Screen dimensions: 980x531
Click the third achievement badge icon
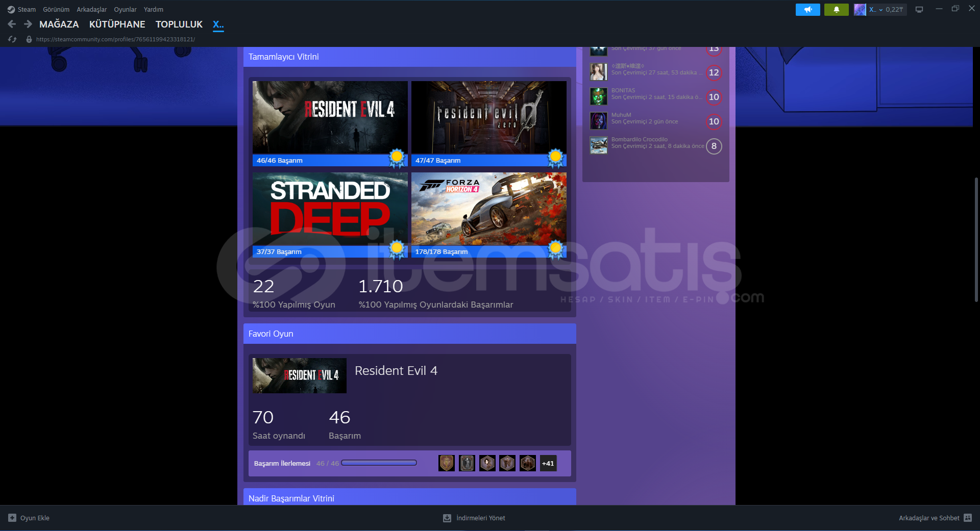pyautogui.click(x=487, y=463)
